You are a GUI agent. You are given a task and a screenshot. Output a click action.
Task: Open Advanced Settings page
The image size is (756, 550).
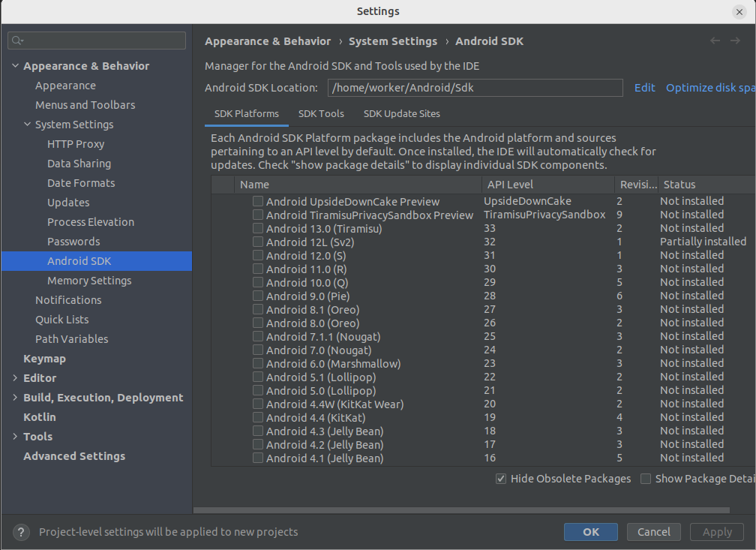(74, 456)
